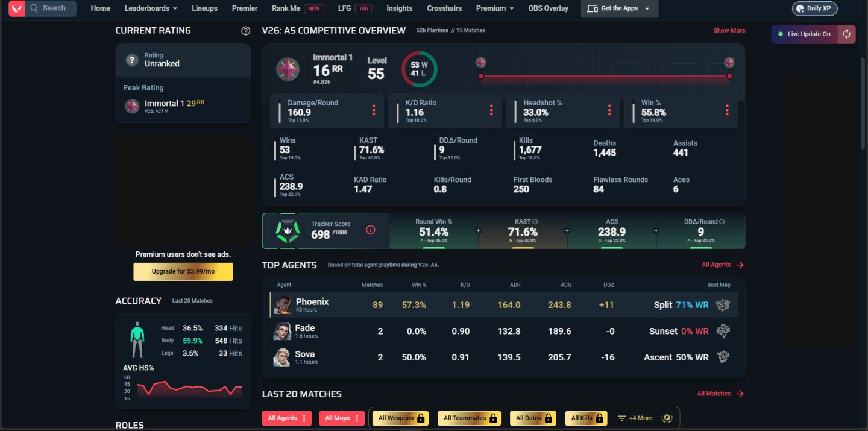This screenshot has width=868, height=431.
Task: Click the accuracy body silhouette figure
Action: click(138, 340)
